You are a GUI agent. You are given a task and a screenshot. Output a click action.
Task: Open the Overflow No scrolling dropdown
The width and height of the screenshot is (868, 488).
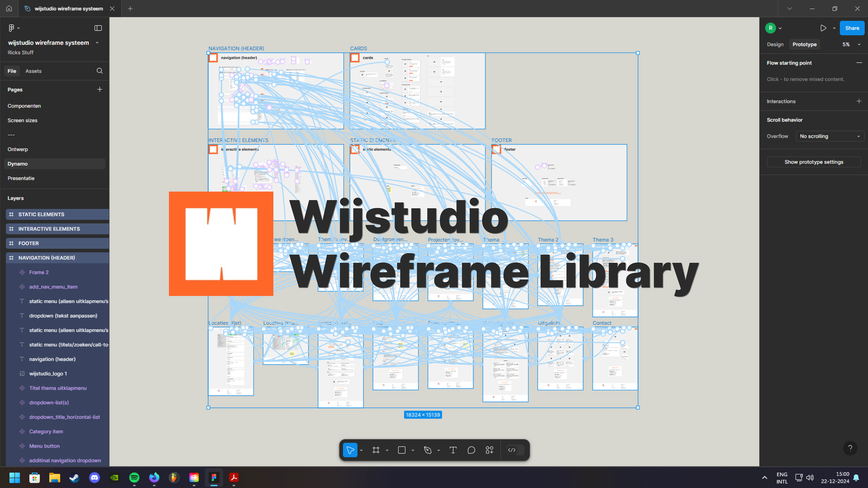pos(830,136)
